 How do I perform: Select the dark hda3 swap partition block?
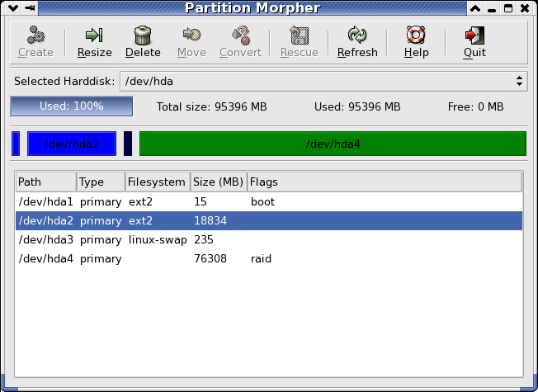click(x=128, y=144)
